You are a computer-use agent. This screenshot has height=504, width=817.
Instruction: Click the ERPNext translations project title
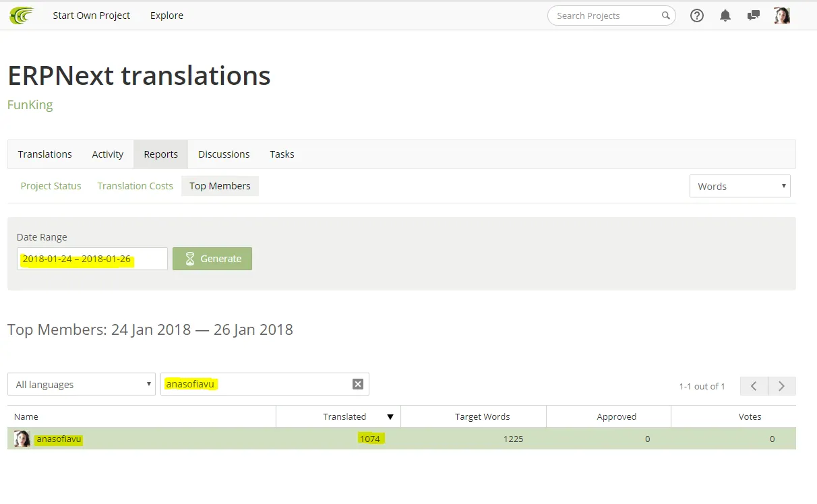coord(139,75)
